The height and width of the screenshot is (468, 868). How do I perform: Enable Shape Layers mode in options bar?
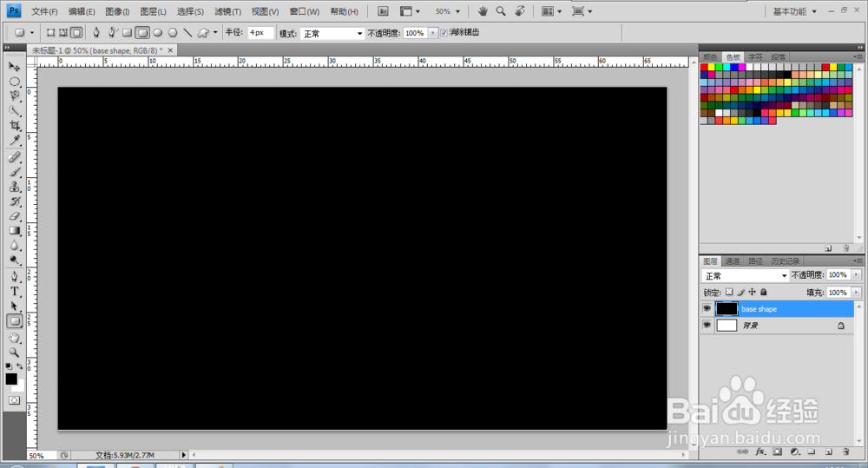(50, 33)
